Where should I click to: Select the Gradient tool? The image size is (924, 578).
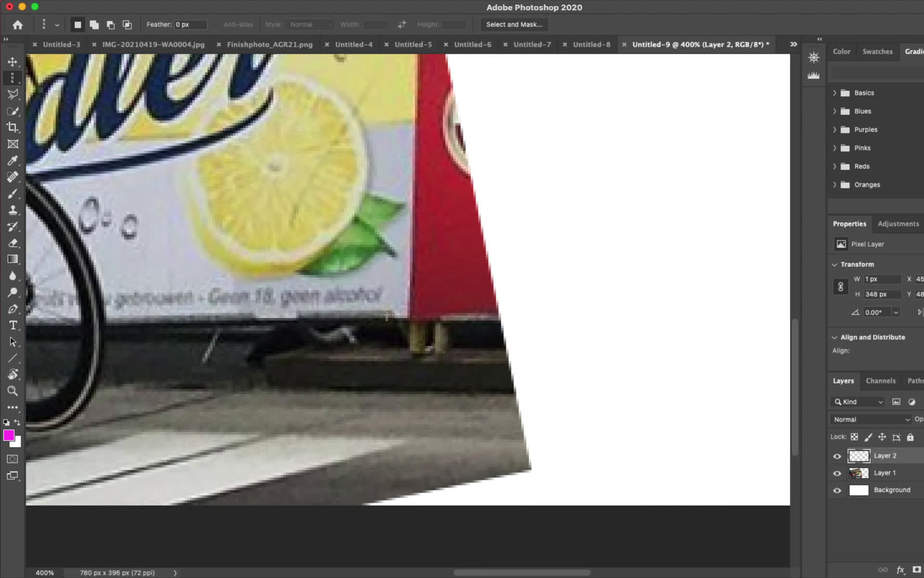[x=13, y=259]
